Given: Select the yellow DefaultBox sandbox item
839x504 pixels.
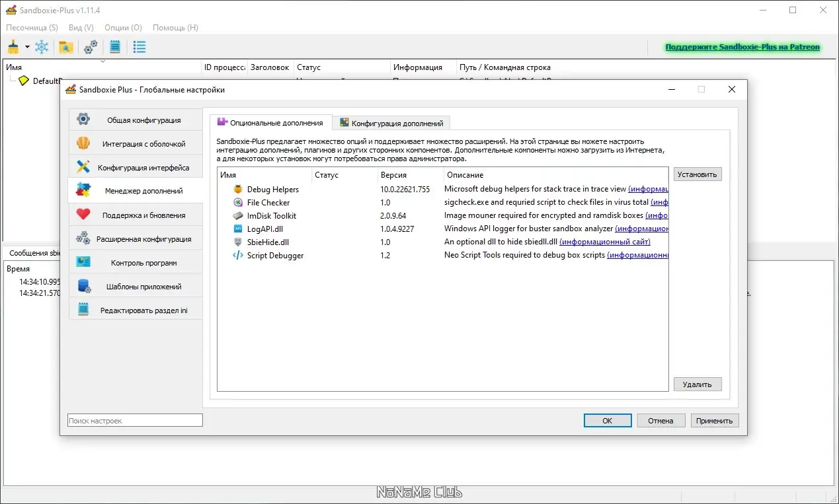Looking at the screenshot, I should [x=40, y=81].
